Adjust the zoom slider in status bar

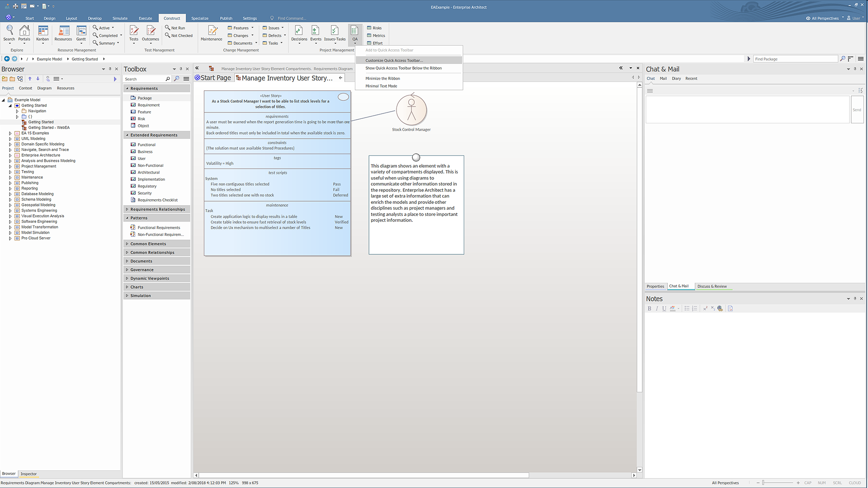coord(763,483)
